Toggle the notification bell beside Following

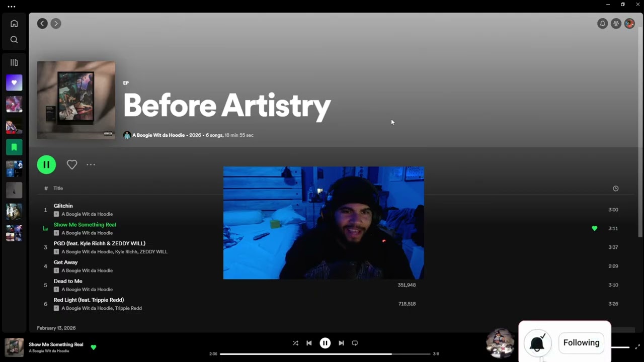[x=537, y=343]
